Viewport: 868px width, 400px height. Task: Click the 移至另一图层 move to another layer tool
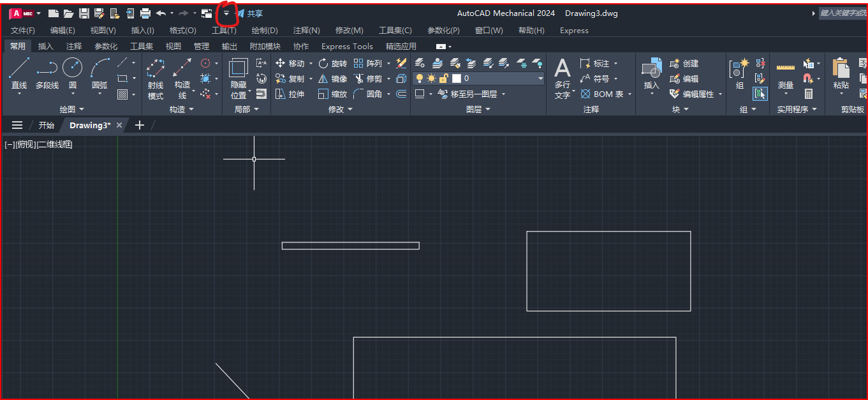click(x=467, y=94)
